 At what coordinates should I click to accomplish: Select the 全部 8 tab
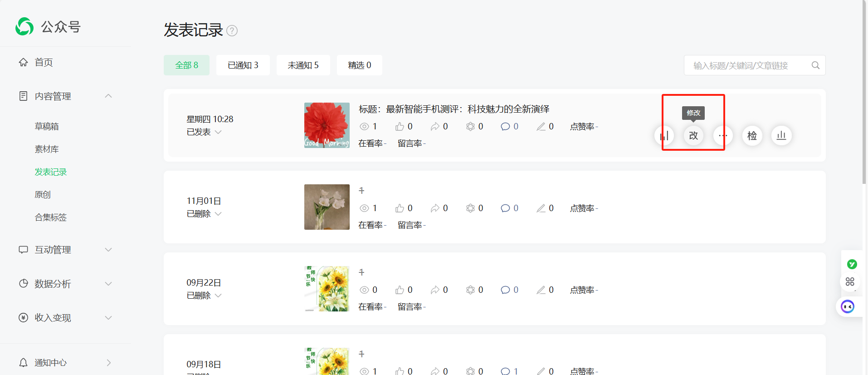(187, 65)
